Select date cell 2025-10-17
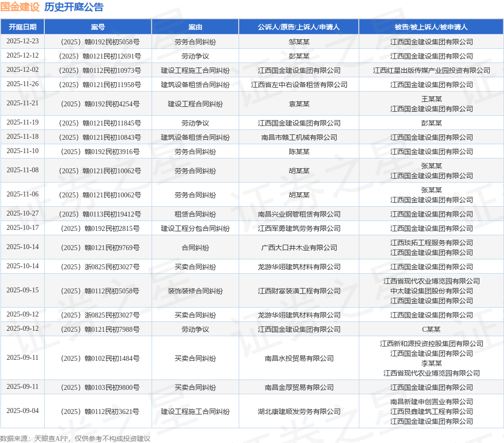This screenshot has width=504, height=443. [x=23, y=227]
